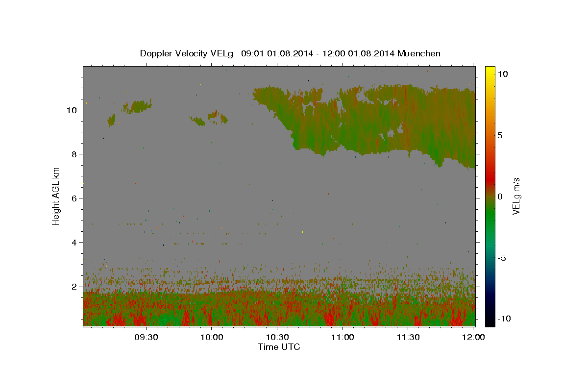The width and height of the screenshot is (588, 392).
Task: Click the '11:00' time axis label
Action: (x=343, y=337)
